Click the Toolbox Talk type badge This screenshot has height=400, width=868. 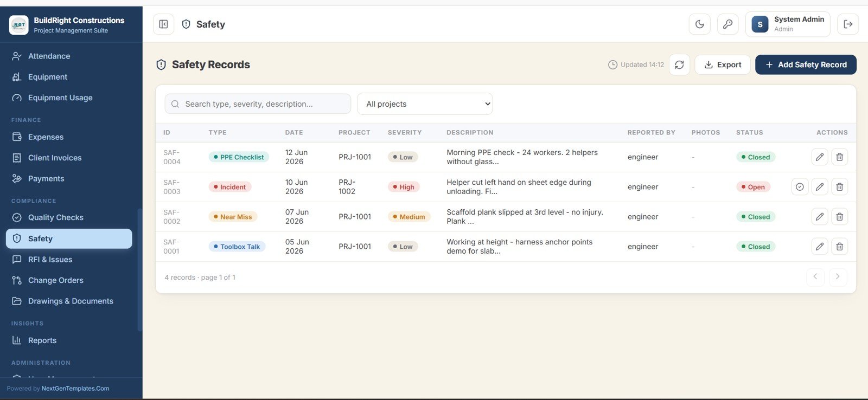click(237, 247)
